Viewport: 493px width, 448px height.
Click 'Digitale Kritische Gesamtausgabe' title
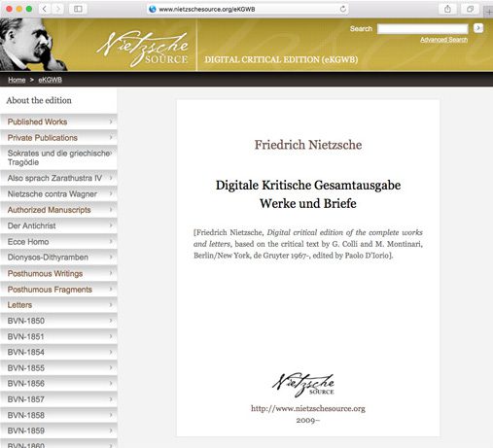point(308,186)
